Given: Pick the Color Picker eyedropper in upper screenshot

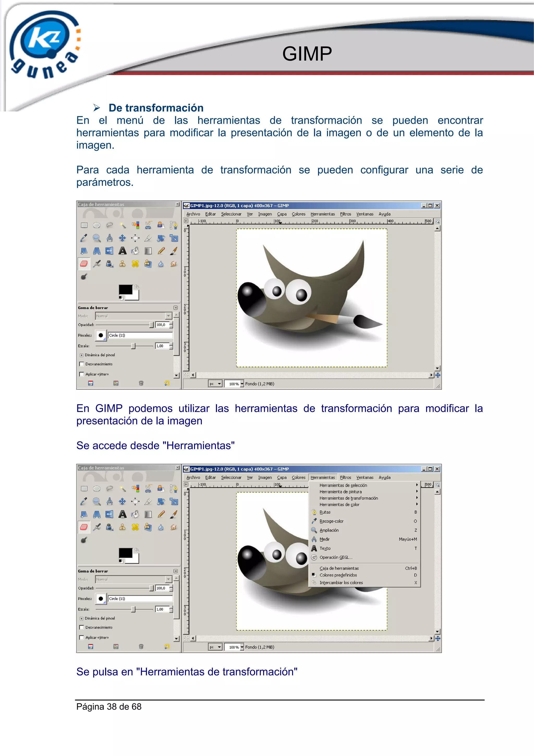Looking at the screenshot, I should click(84, 238).
